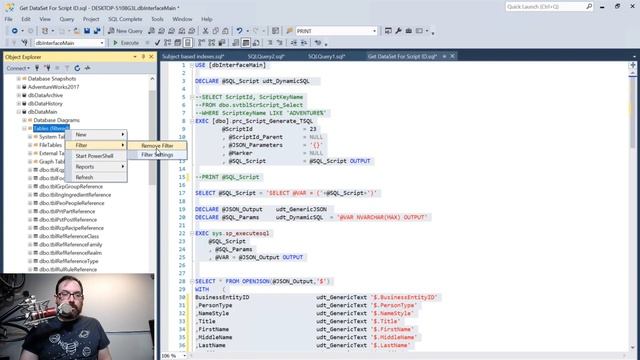
Task: Toggle the Include Actual Execution Plan icon
Action: click(x=201, y=43)
